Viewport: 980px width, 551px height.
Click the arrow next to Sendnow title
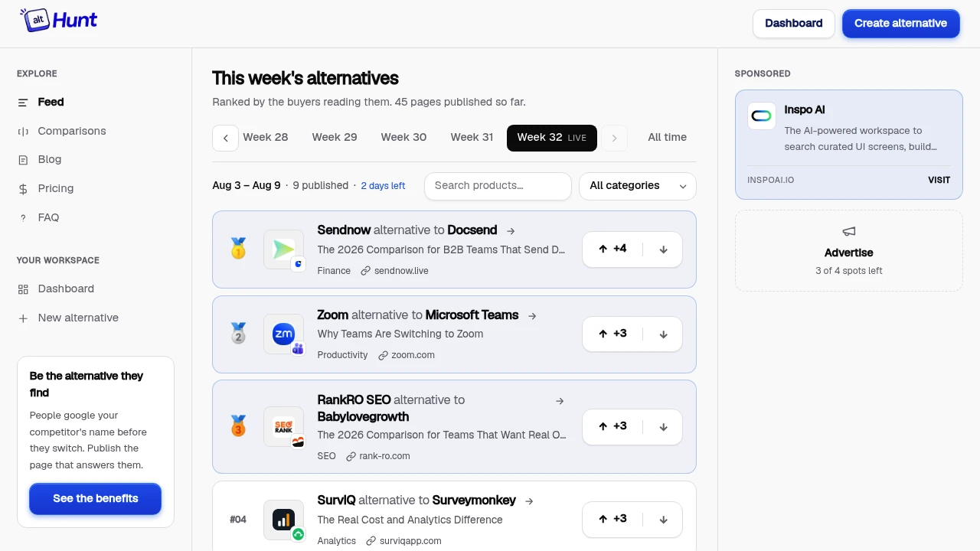pyautogui.click(x=511, y=230)
